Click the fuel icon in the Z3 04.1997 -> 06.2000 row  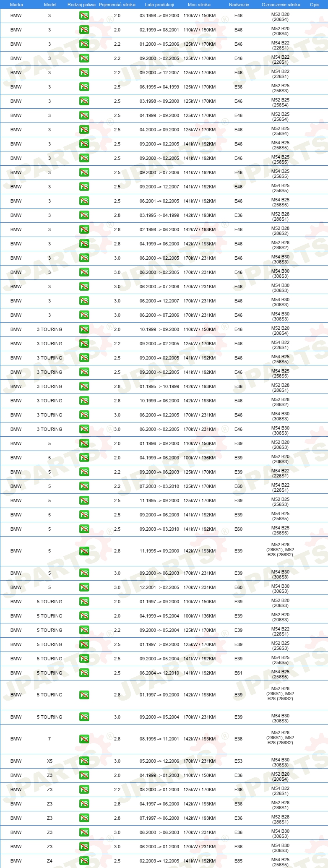pos(84,804)
